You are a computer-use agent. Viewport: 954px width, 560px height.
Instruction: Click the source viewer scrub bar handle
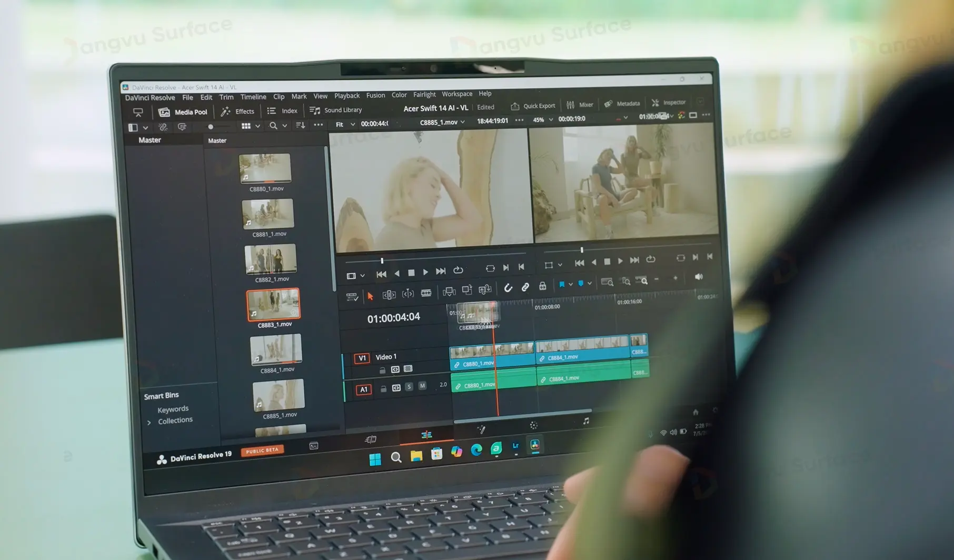382,261
